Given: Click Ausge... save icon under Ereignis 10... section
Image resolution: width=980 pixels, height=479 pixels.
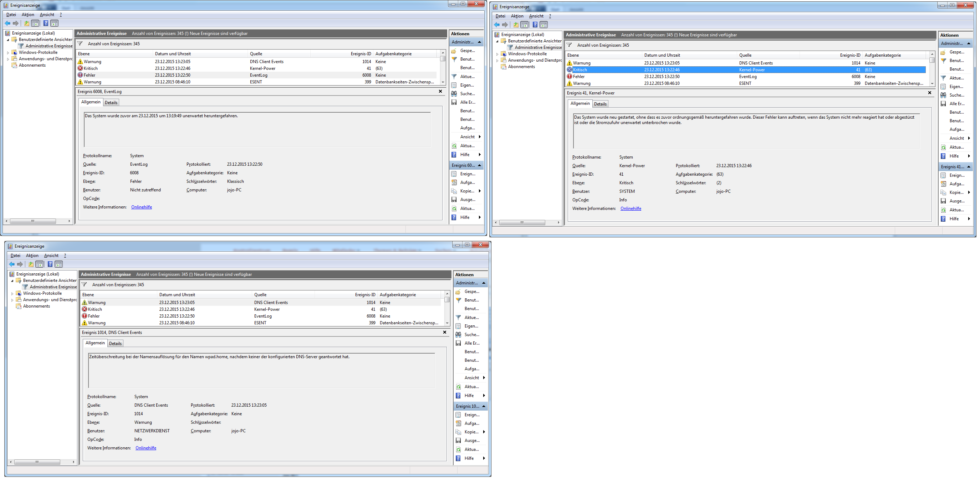Looking at the screenshot, I should click(x=458, y=440).
